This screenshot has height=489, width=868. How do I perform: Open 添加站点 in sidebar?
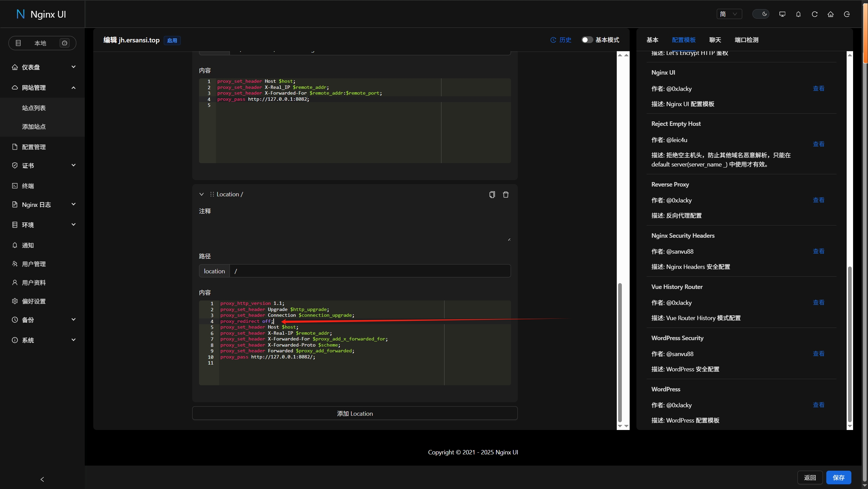tap(34, 126)
